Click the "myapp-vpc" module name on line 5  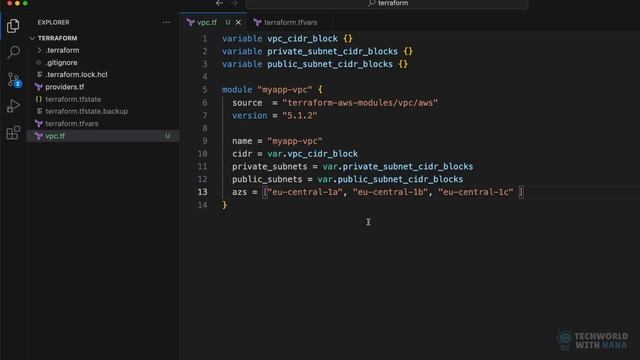[x=285, y=90]
